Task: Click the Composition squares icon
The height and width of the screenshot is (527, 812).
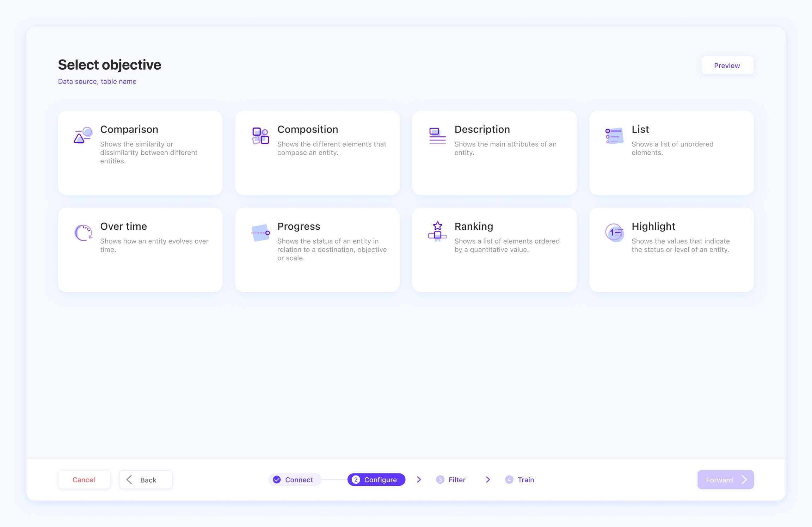Action: 260,136
